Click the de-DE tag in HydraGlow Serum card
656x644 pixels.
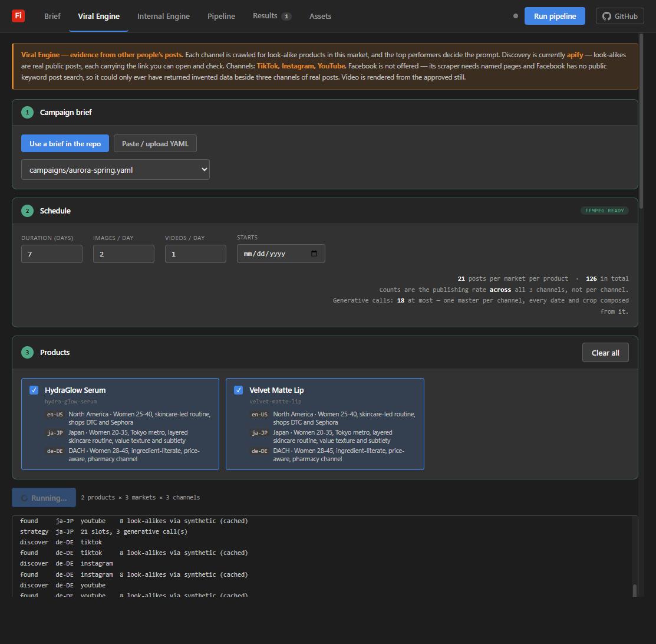55,451
